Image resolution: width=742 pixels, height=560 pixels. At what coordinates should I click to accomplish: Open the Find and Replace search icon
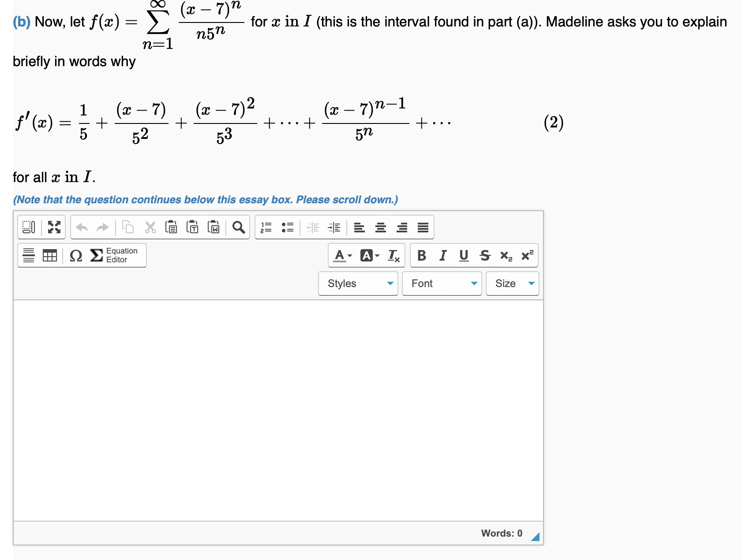click(x=238, y=228)
